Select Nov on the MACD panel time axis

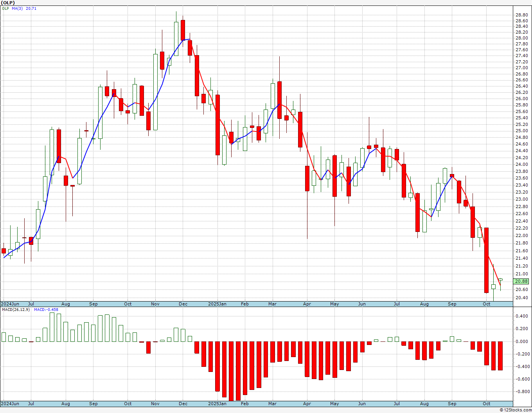155,404
